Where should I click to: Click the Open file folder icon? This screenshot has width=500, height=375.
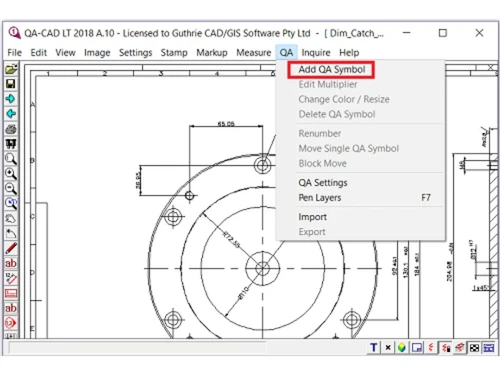pyautogui.click(x=11, y=69)
